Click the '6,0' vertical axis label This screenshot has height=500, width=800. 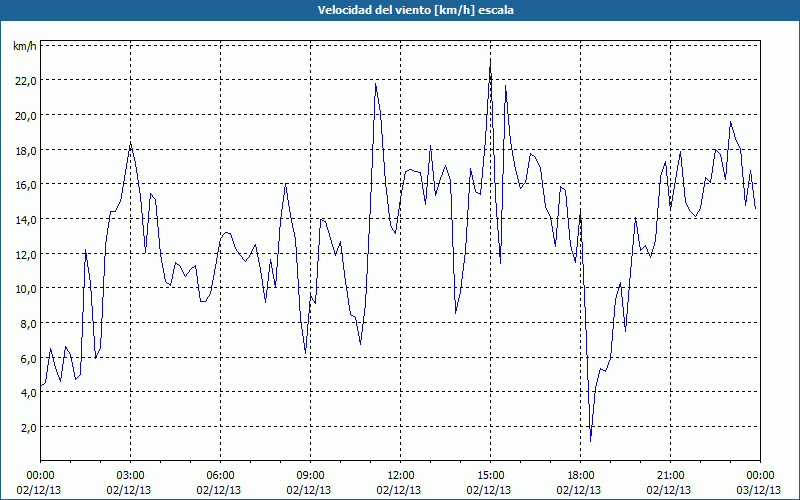29,358
